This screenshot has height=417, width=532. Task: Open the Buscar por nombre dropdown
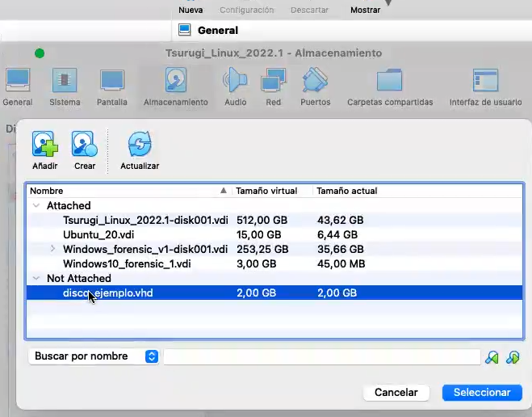pos(94,356)
